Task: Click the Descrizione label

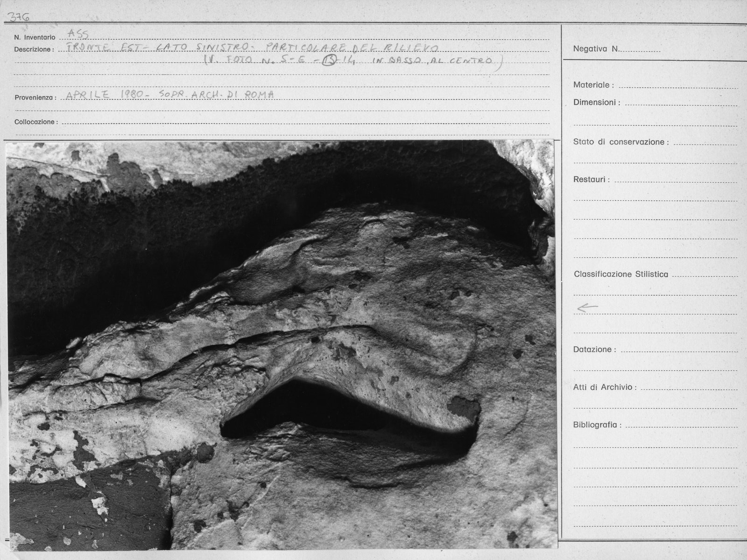Action: click(34, 49)
